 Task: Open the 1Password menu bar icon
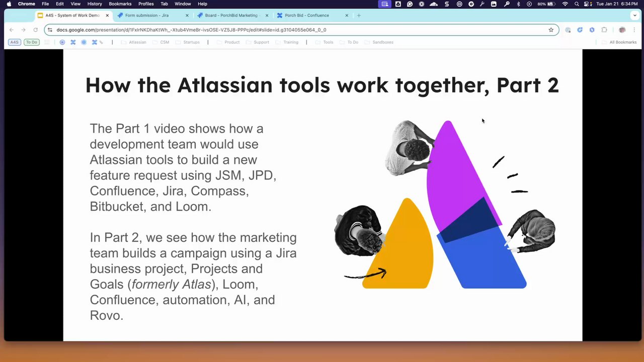pos(459,4)
